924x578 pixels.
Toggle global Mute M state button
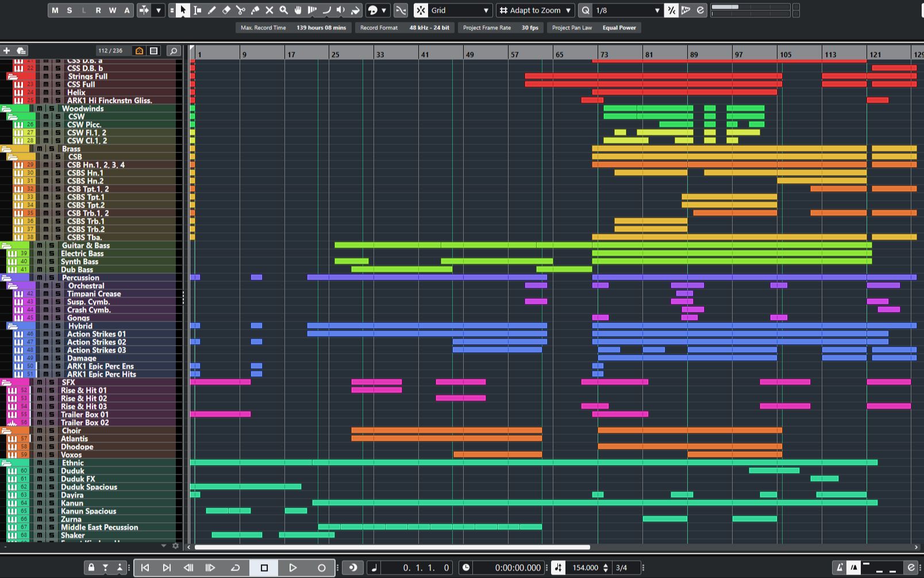[x=55, y=10]
